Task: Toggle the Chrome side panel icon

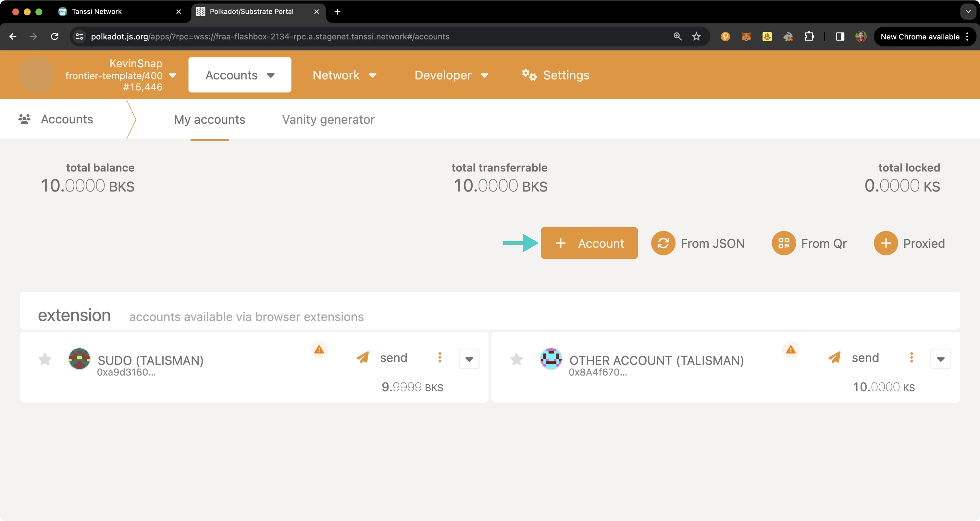Action: [x=840, y=36]
